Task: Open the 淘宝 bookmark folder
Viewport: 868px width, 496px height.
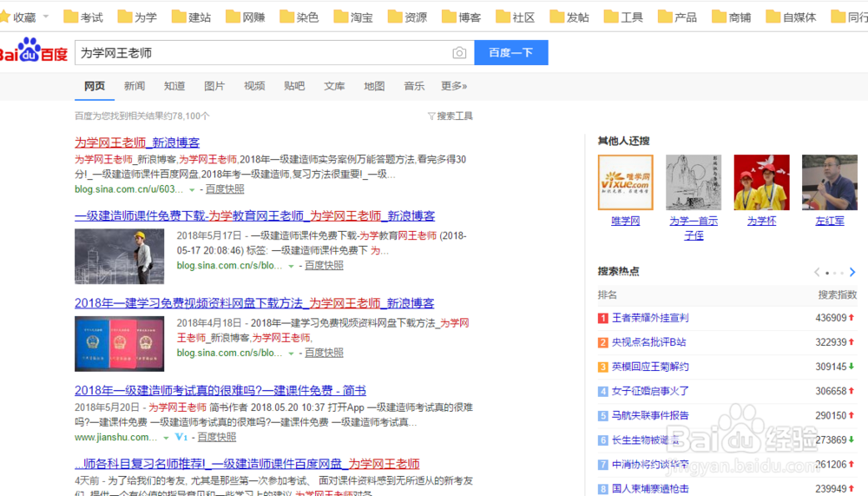Action: tap(354, 17)
